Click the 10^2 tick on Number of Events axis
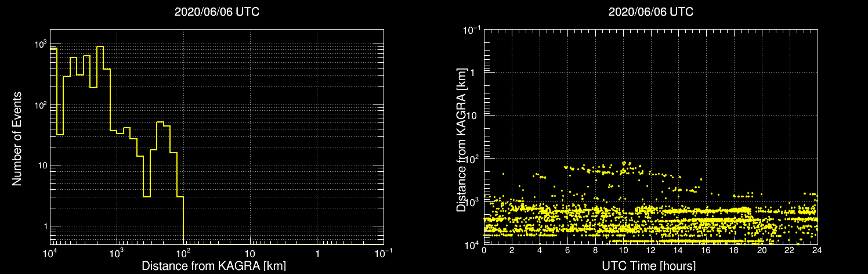The image size is (868, 274). click(x=39, y=106)
